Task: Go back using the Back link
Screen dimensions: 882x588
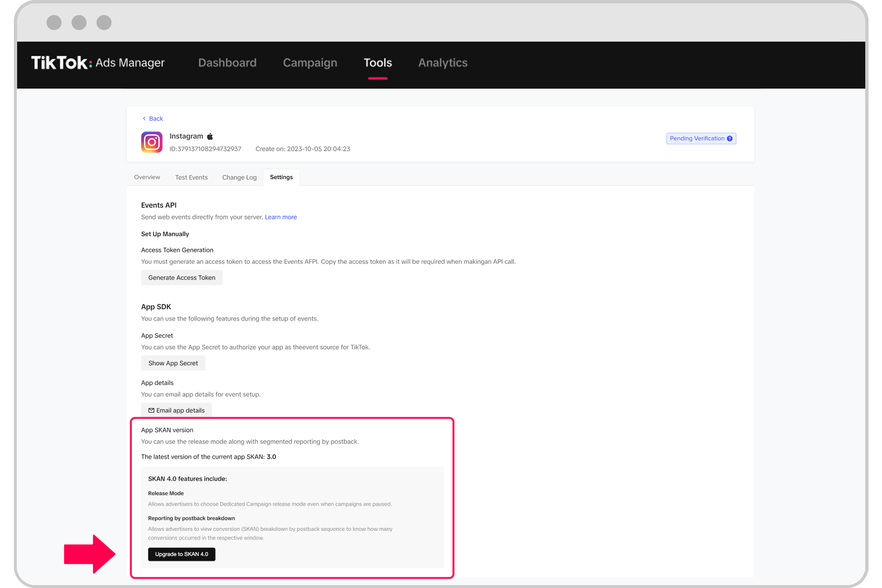Action: (x=152, y=118)
